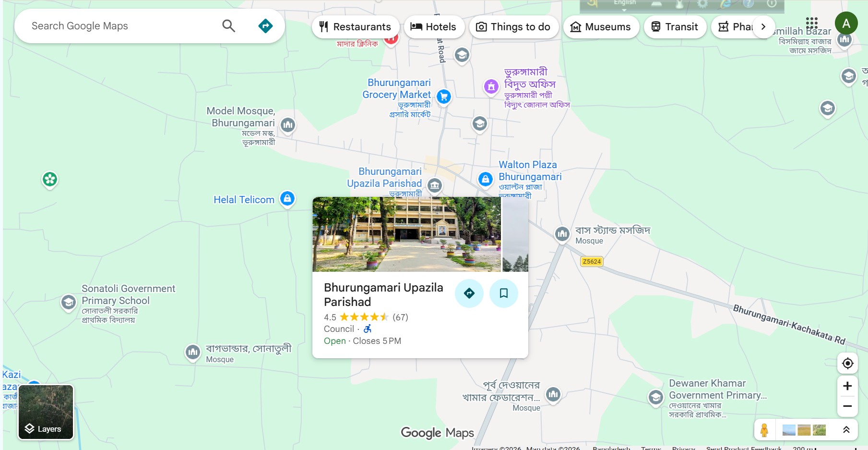The height and width of the screenshot is (450, 868).
Task: Click the 4.5 rating value
Action: tap(330, 317)
